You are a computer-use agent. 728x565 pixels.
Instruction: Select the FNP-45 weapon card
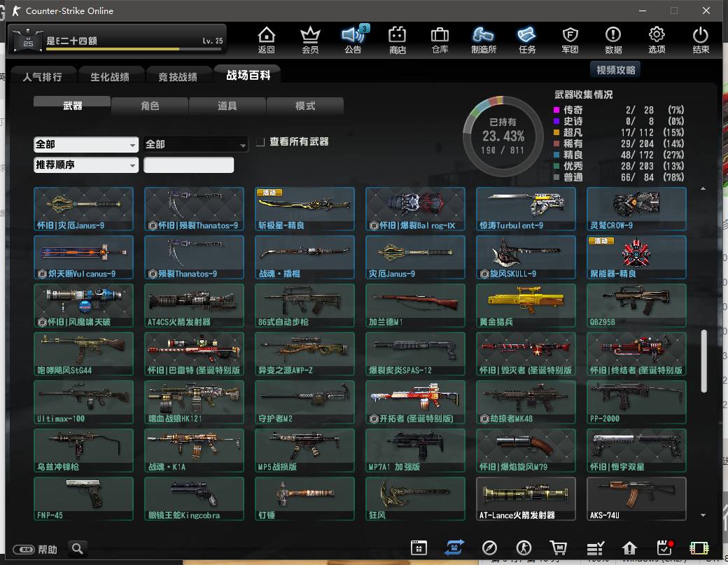coord(83,498)
